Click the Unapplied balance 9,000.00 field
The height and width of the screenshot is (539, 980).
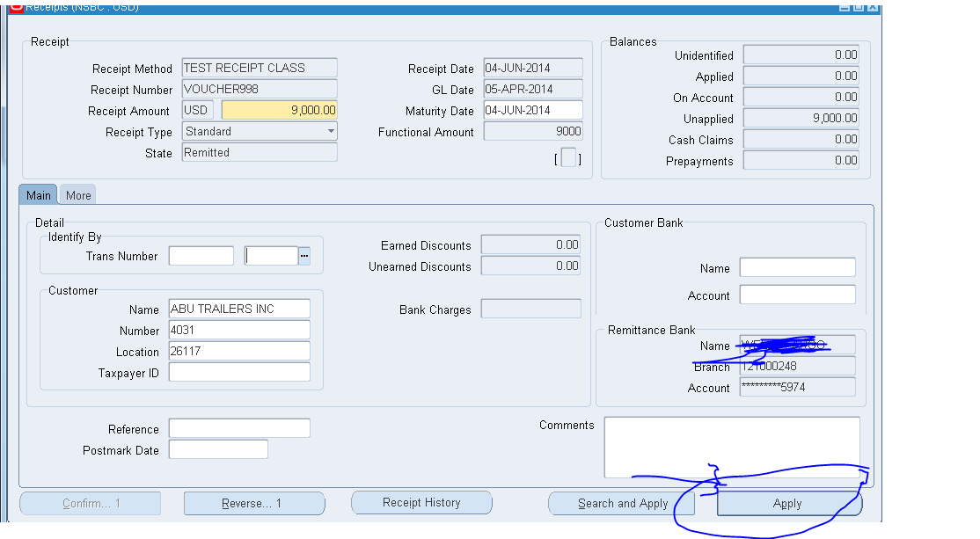(x=801, y=118)
